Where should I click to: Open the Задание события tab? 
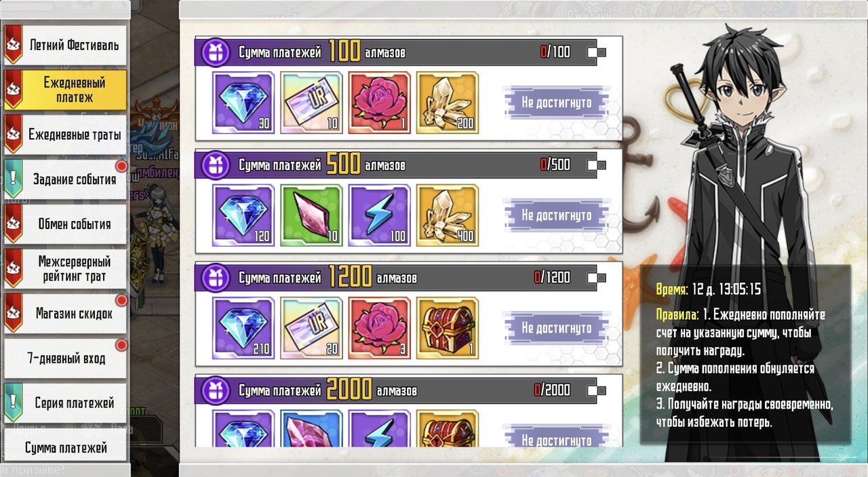click(65, 180)
